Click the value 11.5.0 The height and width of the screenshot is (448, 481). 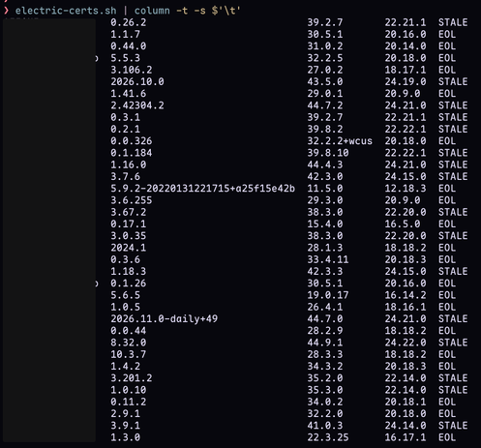pos(325,189)
